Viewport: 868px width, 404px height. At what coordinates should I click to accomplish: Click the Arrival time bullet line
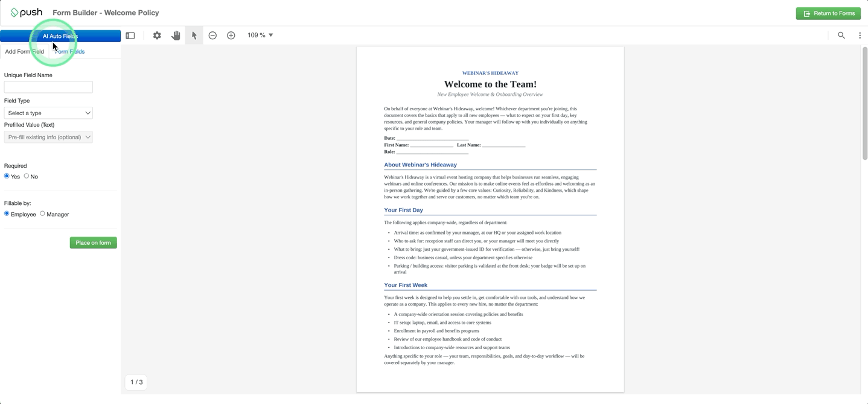[x=477, y=233]
